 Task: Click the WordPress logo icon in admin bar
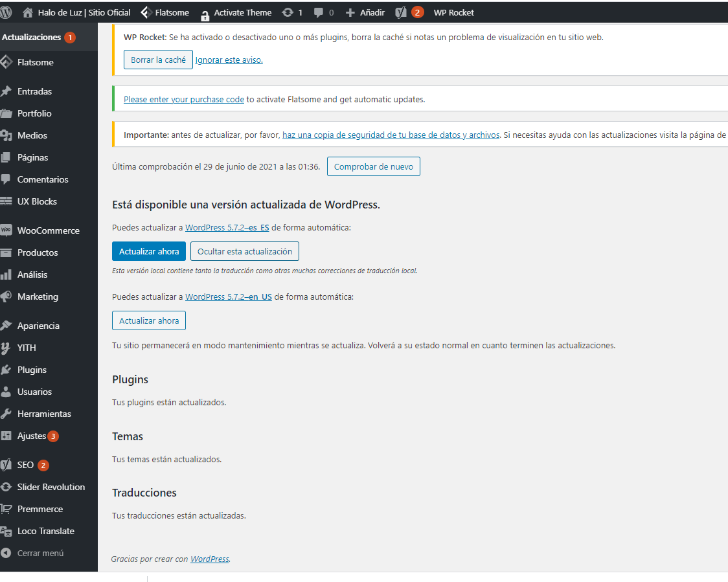[x=6, y=12]
